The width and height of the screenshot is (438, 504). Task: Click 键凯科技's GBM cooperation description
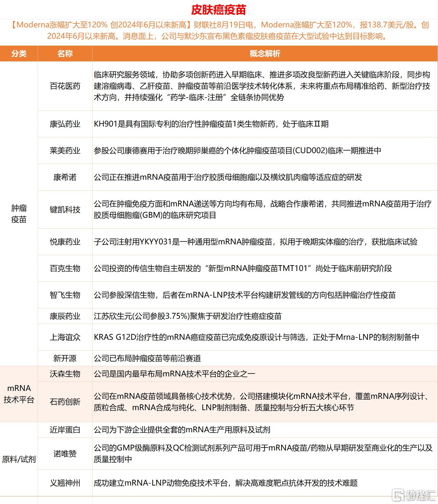point(262,210)
